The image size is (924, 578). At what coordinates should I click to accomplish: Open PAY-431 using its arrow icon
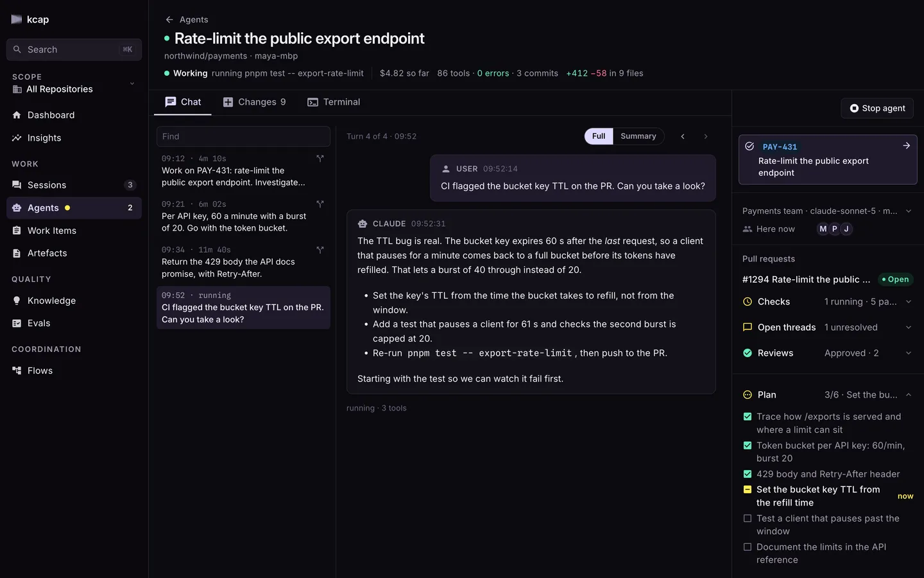pos(907,146)
